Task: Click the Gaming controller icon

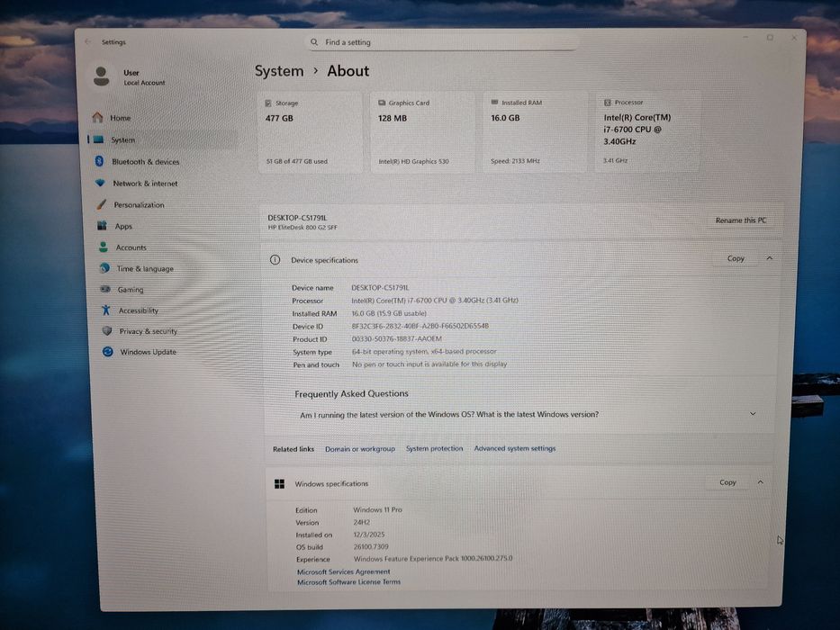Action: pyautogui.click(x=105, y=289)
